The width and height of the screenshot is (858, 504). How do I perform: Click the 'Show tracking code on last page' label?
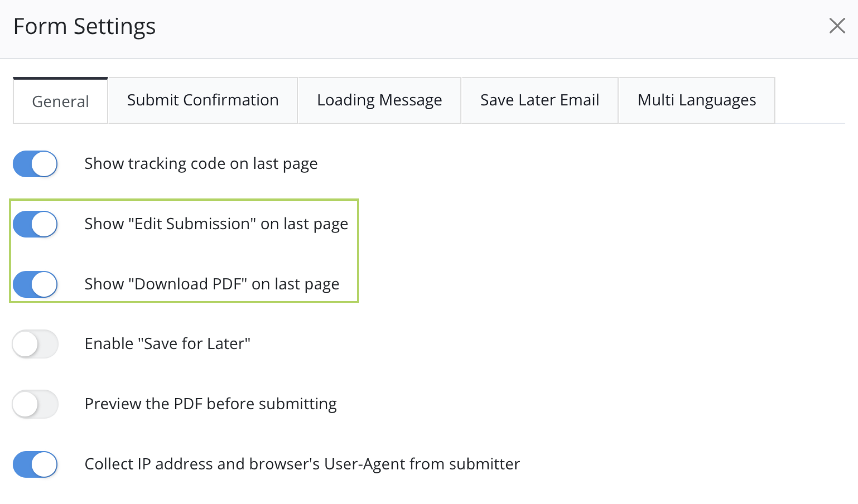[x=201, y=164]
